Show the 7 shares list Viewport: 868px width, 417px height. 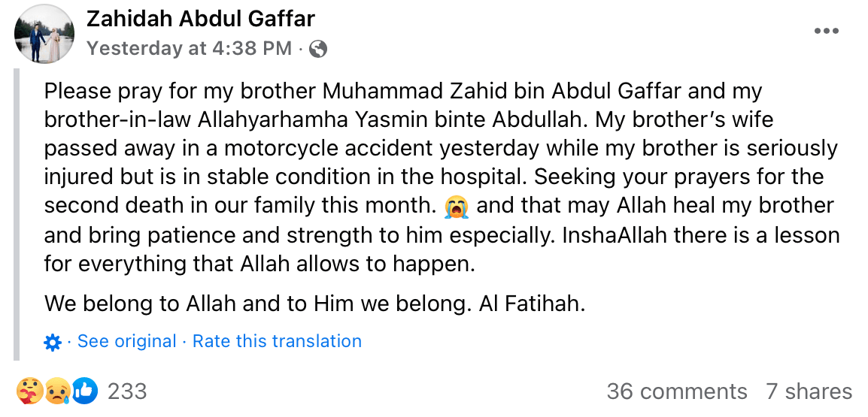(809, 391)
